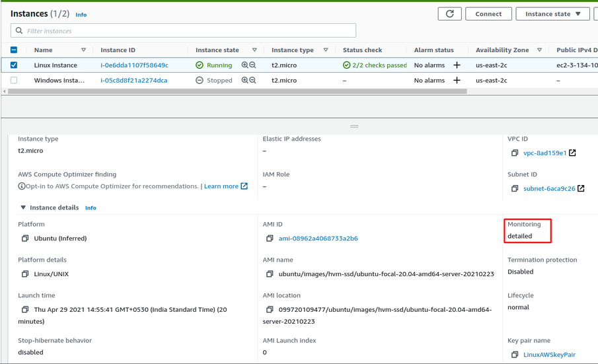This screenshot has width=598, height=364.
Task: Click the Filter instances input field
Action: [184, 30]
